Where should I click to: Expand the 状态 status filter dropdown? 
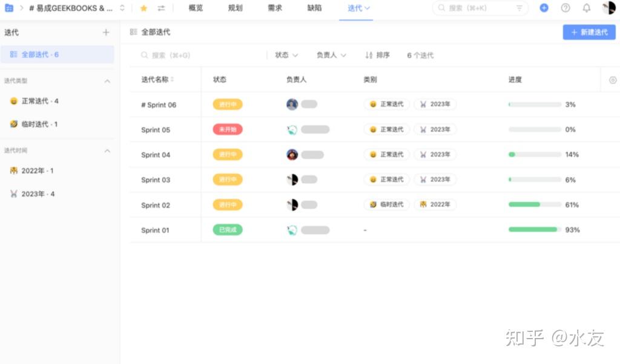coord(285,55)
